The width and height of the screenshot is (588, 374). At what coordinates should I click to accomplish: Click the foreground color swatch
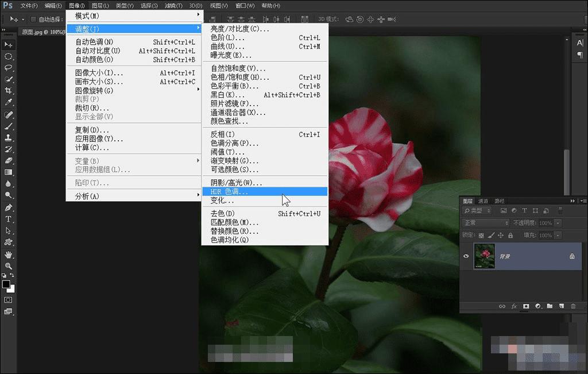(6, 284)
